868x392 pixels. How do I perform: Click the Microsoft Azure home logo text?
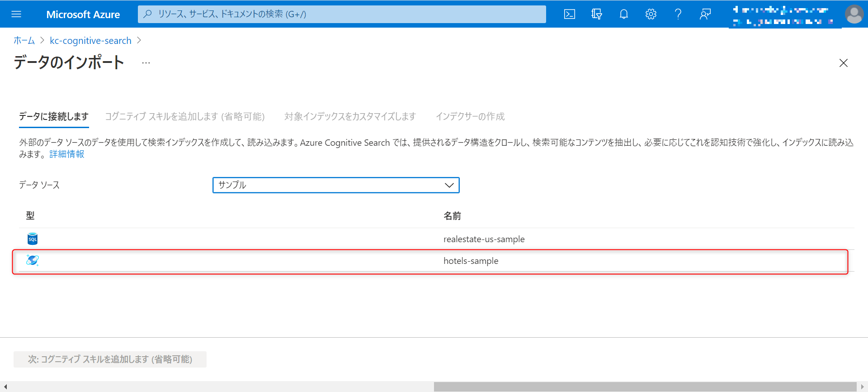tap(83, 14)
